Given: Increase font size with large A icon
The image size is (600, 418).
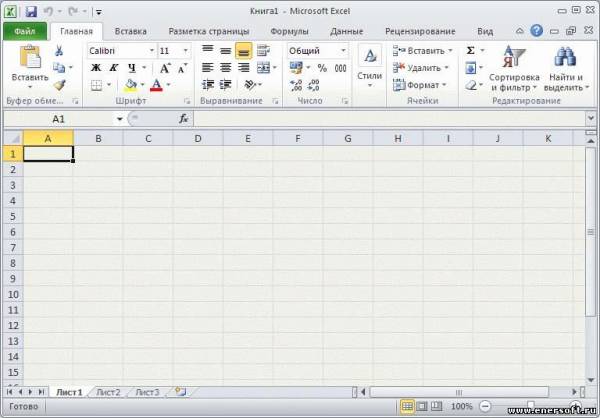Looking at the screenshot, I should 165,68.
